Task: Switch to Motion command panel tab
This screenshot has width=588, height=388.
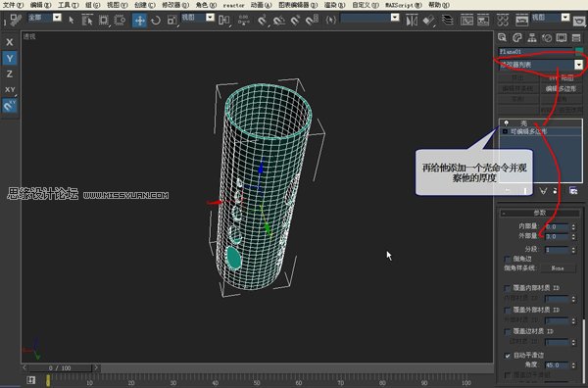Action: 547,37
